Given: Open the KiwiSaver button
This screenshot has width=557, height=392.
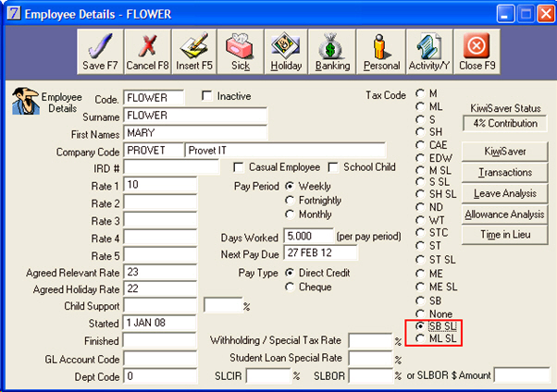Looking at the screenshot, I should click(x=505, y=152).
